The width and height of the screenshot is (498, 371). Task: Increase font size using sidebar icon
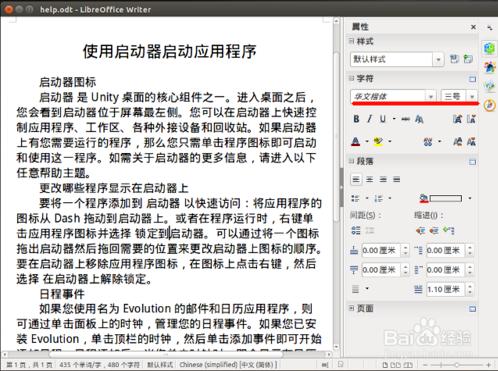(458, 119)
